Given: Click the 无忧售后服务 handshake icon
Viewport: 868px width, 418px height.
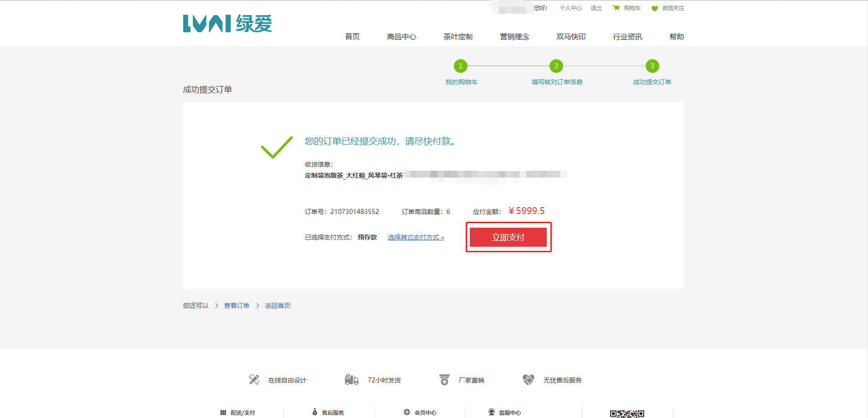Looking at the screenshot, I should (x=528, y=379).
